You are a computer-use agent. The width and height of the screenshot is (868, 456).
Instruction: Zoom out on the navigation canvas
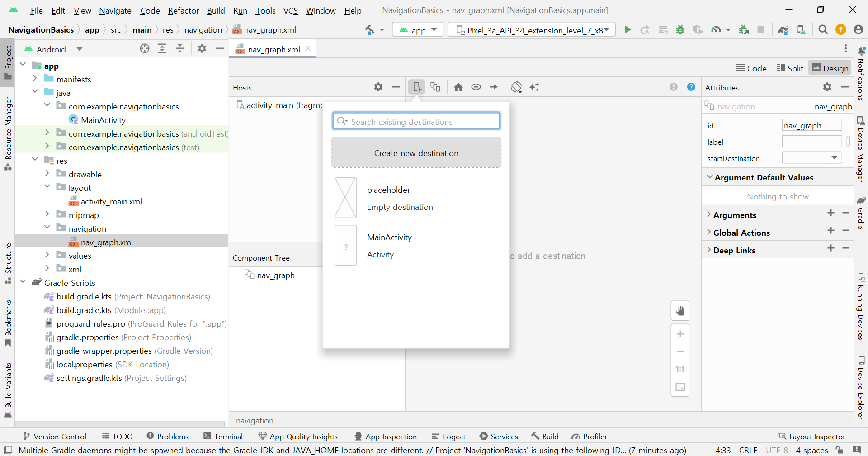680,351
